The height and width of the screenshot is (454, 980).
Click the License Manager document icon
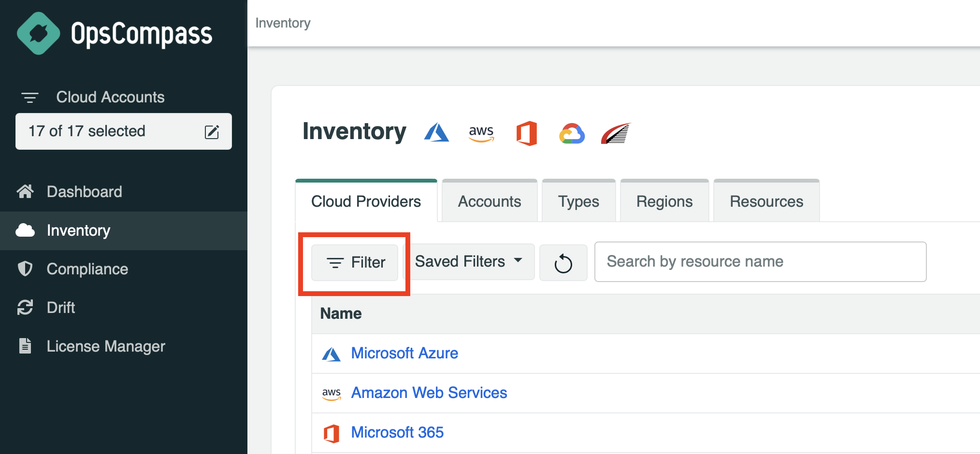[25, 346]
